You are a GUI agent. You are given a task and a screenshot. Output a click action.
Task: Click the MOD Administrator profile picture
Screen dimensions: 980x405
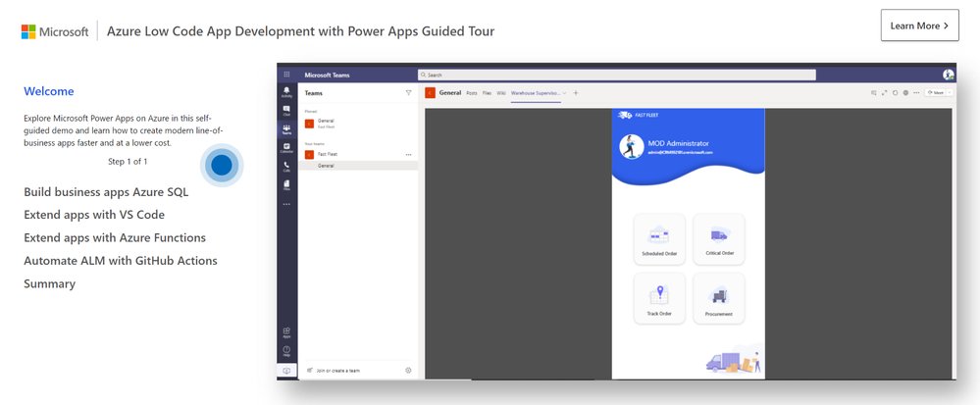pyautogui.click(x=631, y=146)
